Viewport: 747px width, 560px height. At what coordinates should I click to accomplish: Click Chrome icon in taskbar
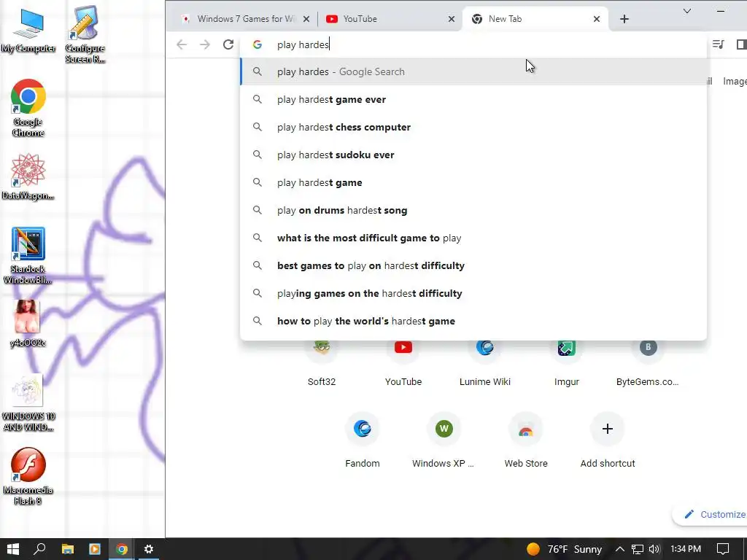[x=122, y=549]
